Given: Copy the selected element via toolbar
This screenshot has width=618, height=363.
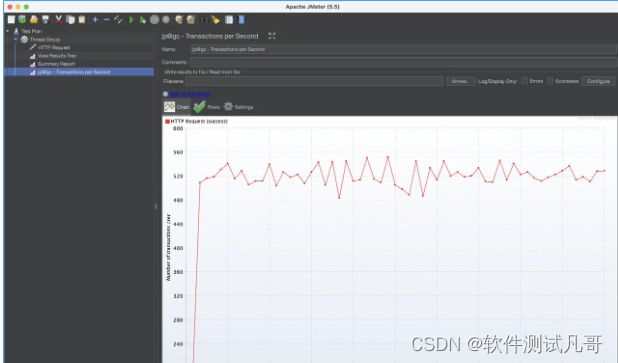Looking at the screenshot, I should tap(71, 19).
